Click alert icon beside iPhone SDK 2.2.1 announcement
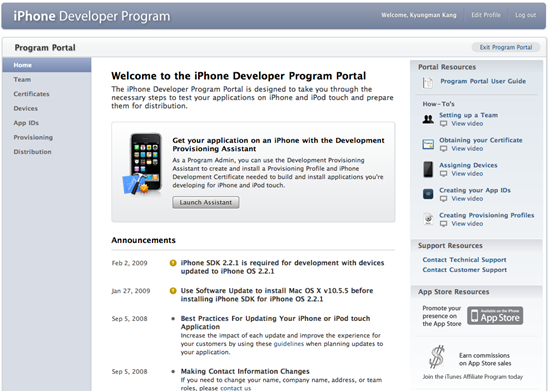548x391 pixels. (173, 263)
